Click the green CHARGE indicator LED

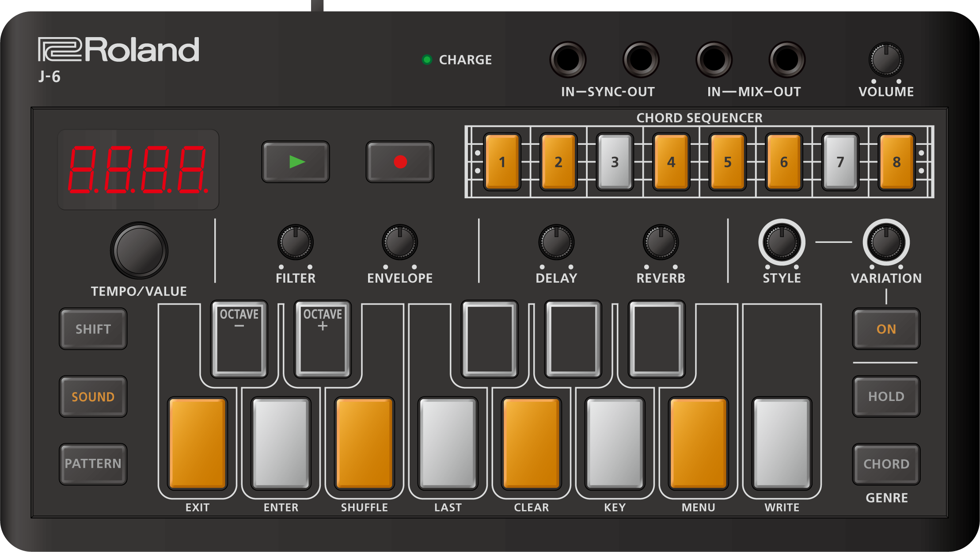coord(427,60)
